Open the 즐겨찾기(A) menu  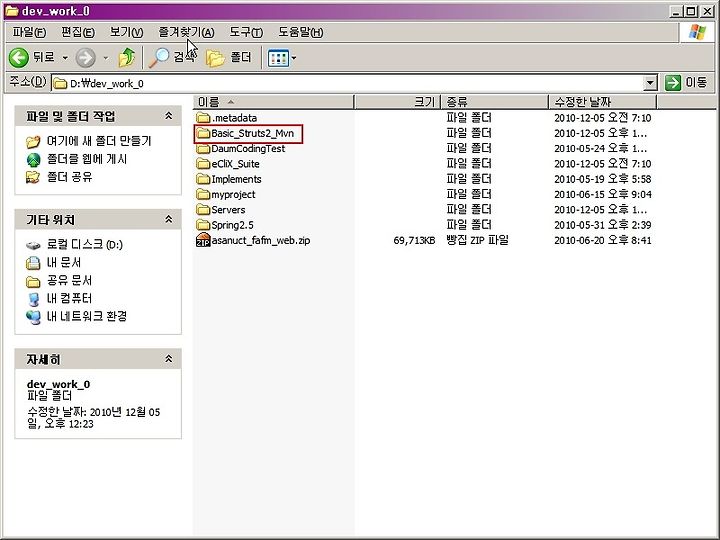tap(186, 32)
